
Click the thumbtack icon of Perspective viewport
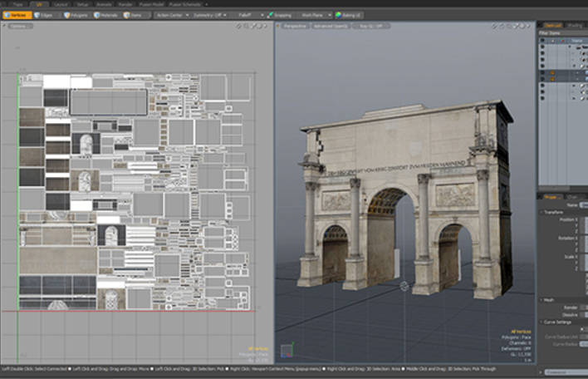(278, 26)
